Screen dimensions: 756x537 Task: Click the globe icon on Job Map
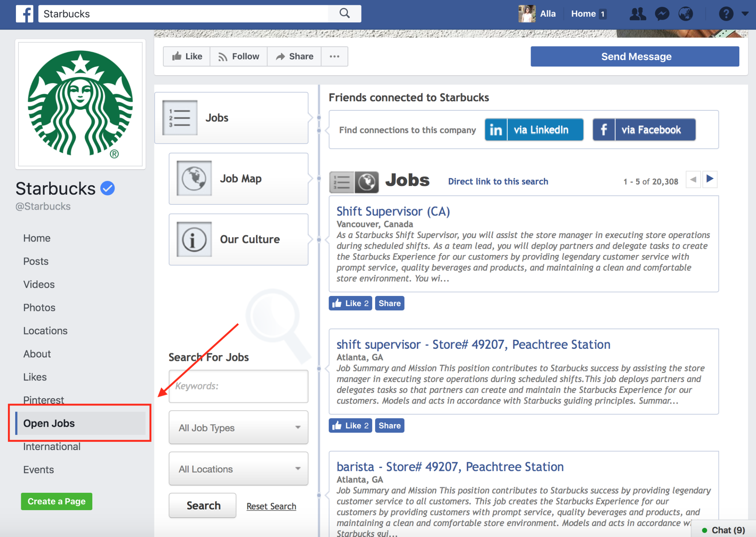pos(194,178)
